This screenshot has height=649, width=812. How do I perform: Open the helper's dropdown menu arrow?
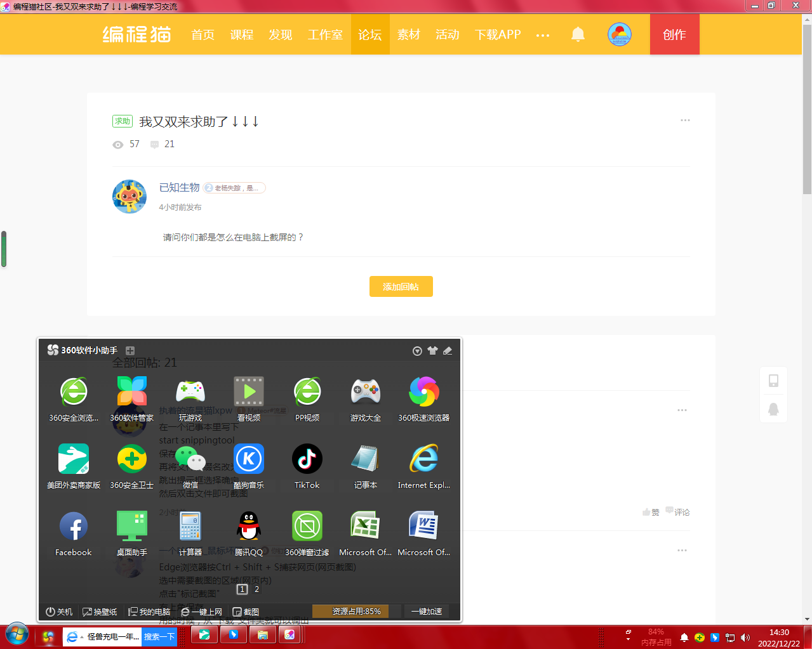[417, 351]
